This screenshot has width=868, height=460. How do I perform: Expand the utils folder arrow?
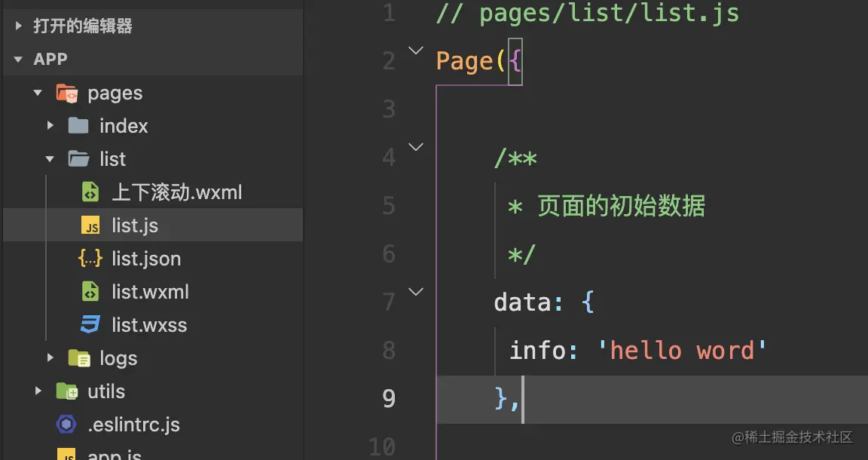38,391
